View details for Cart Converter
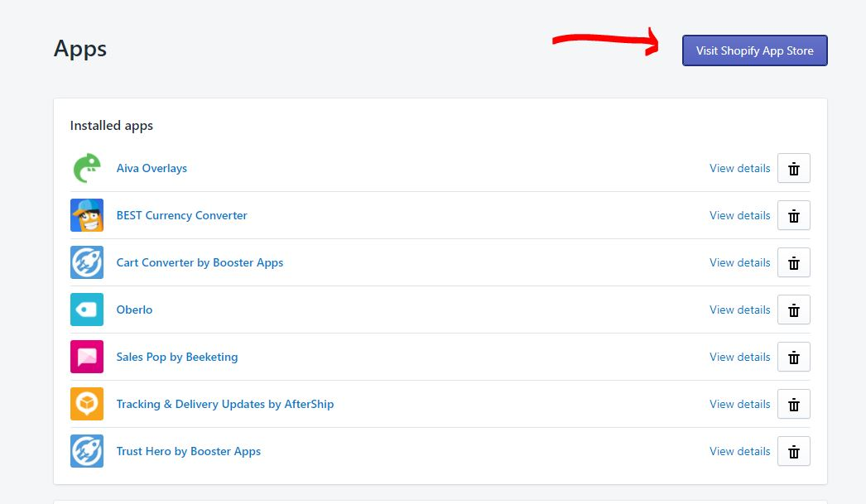Viewport: 866px width, 504px height. 739,263
